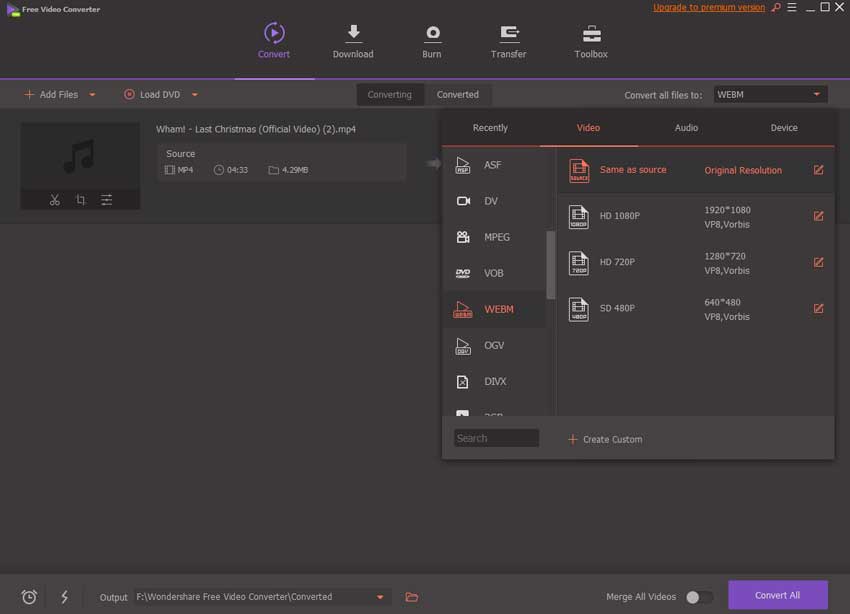This screenshot has width=850, height=614.
Task: Click the Add Files button
Action: pyautogui.click(x=52, y=94)
